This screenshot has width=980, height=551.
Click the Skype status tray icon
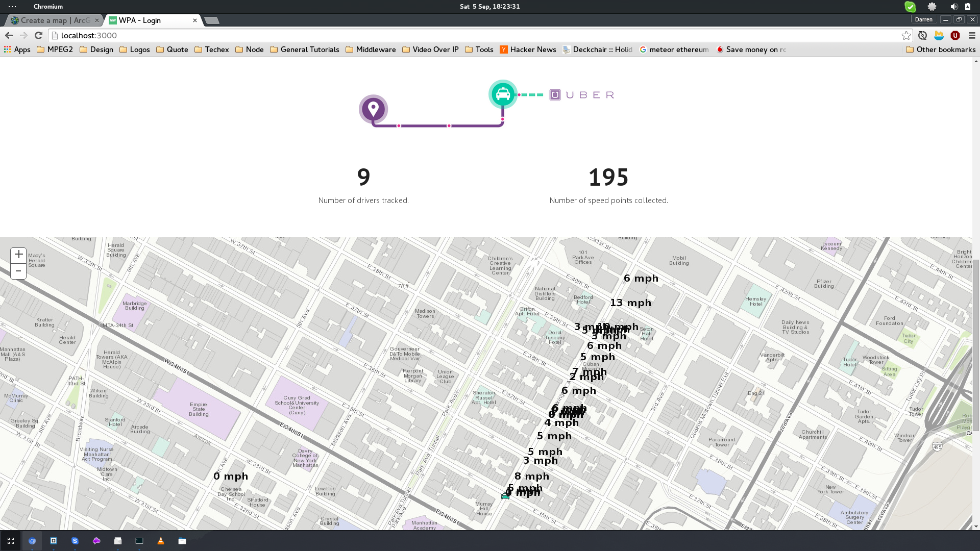pos(910,7)
